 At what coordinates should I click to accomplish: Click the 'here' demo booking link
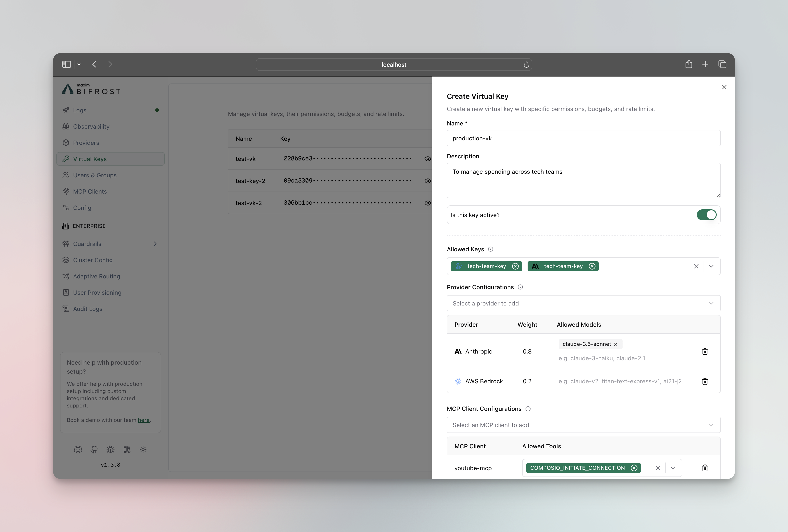(x=144, y=420)
